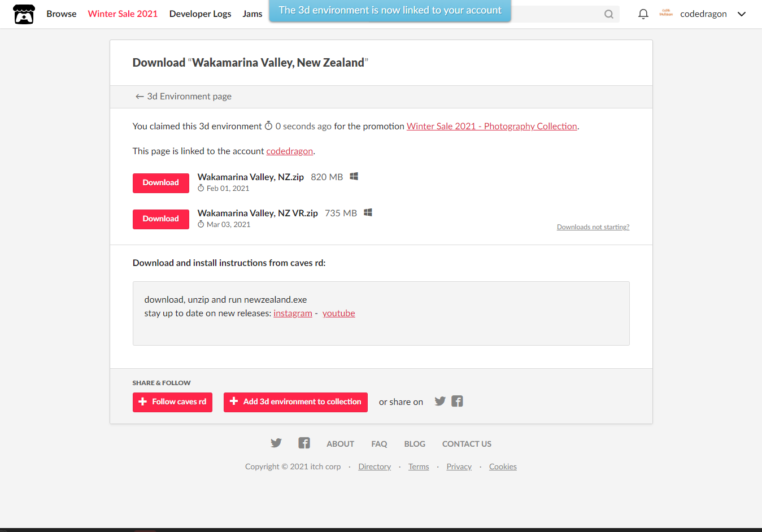
Task: Return to the 3d Environment page
Action: click(183, 97)
